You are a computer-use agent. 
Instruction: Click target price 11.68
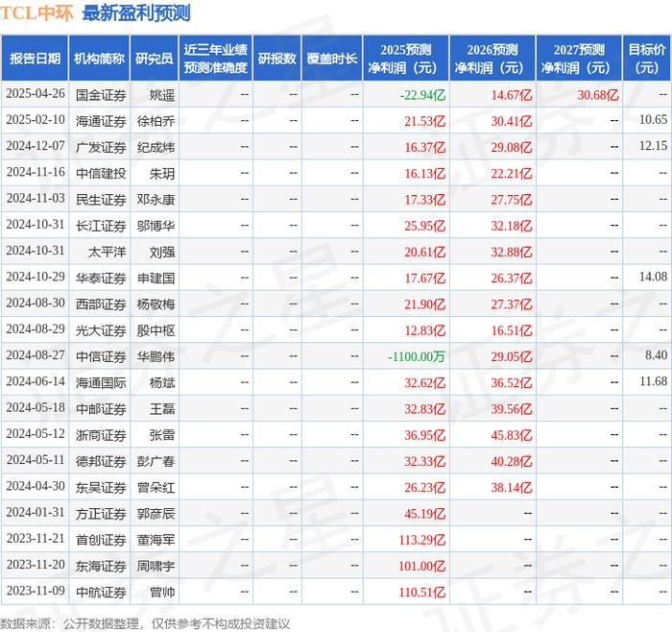coord(653,381)
